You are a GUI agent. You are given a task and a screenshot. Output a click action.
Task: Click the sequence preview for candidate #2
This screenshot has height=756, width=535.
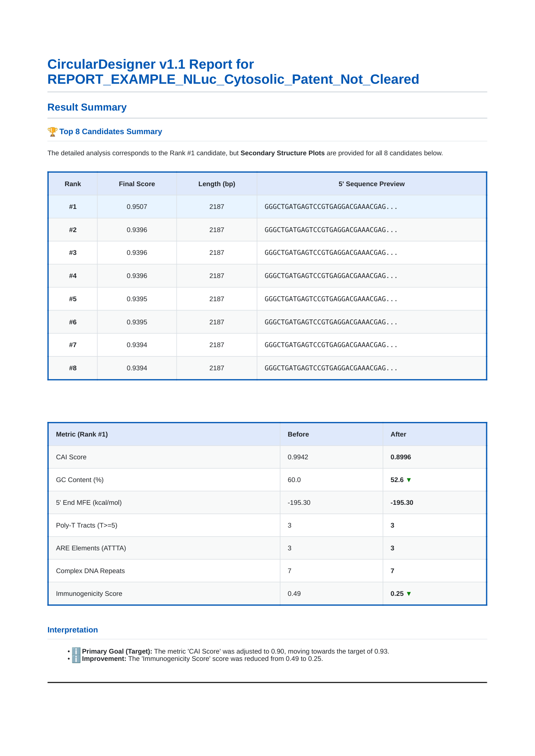click(x=331, y=230)
